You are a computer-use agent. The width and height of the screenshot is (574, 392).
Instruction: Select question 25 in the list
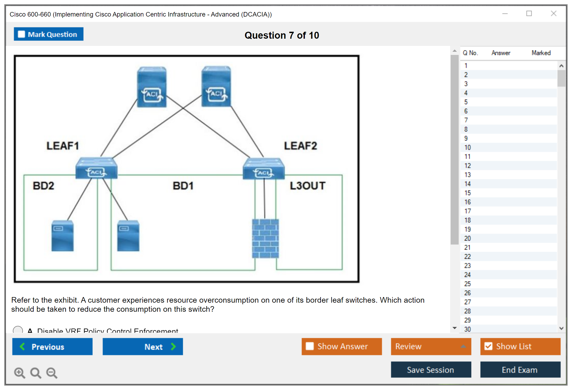click(x=467, y=284)
